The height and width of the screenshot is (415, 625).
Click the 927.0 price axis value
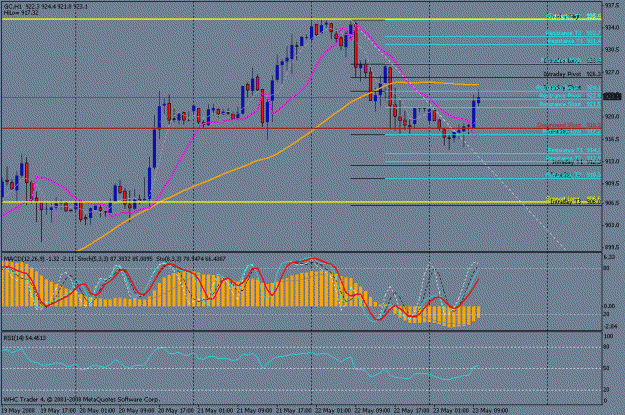(x=612, y=72)
